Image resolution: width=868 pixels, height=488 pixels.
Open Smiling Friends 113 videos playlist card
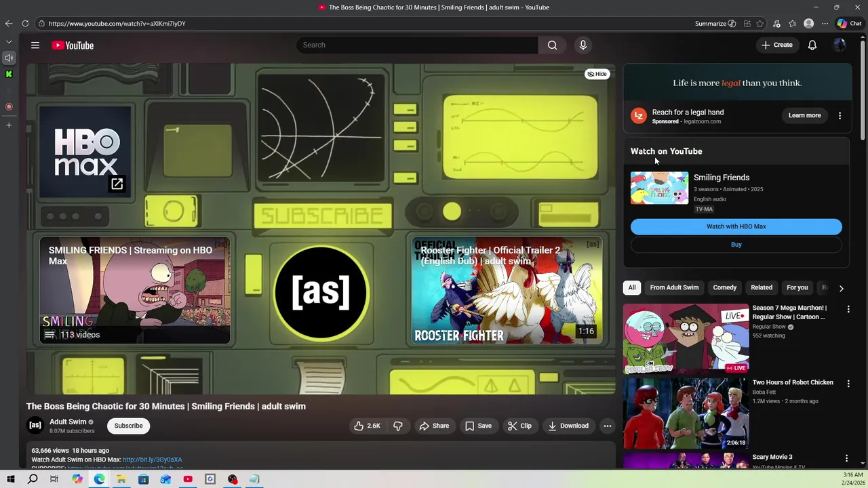click(x=134, y=290)
